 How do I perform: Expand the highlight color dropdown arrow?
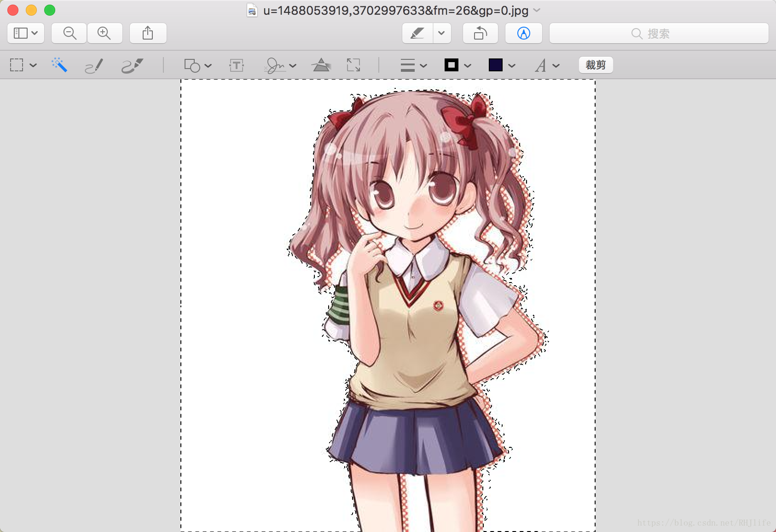(x=442, y=33)
